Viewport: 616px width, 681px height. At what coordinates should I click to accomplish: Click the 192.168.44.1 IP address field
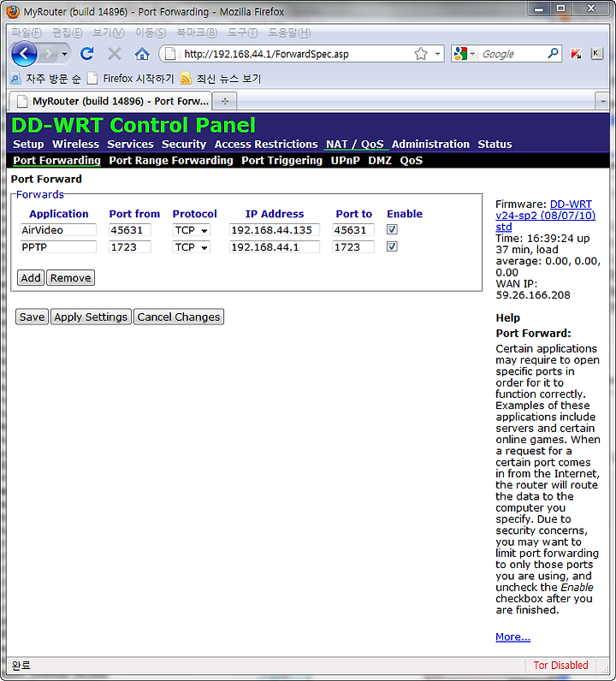(275, 247)
